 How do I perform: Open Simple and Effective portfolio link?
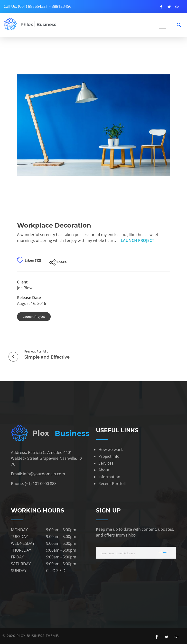click(47, 357)
